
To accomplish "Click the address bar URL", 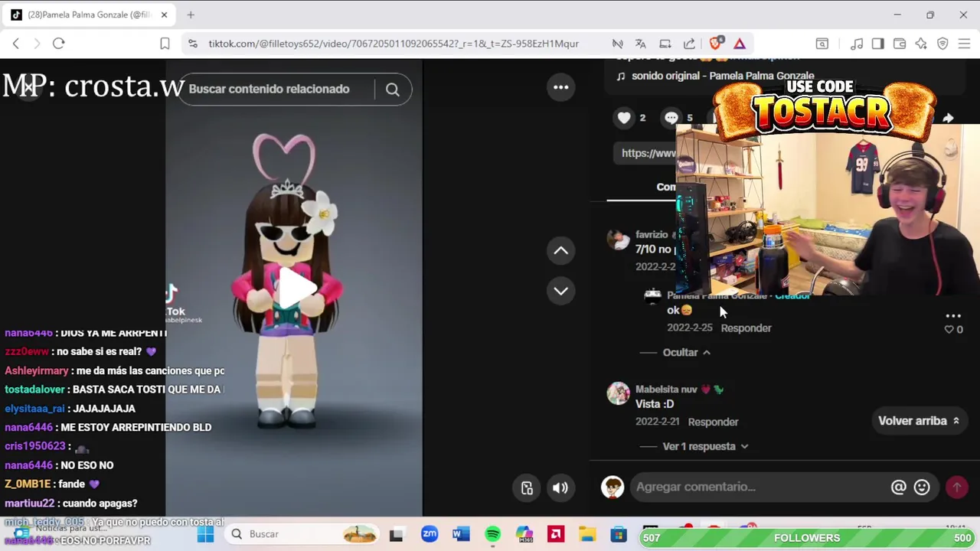I will click(x=394, y=44).
